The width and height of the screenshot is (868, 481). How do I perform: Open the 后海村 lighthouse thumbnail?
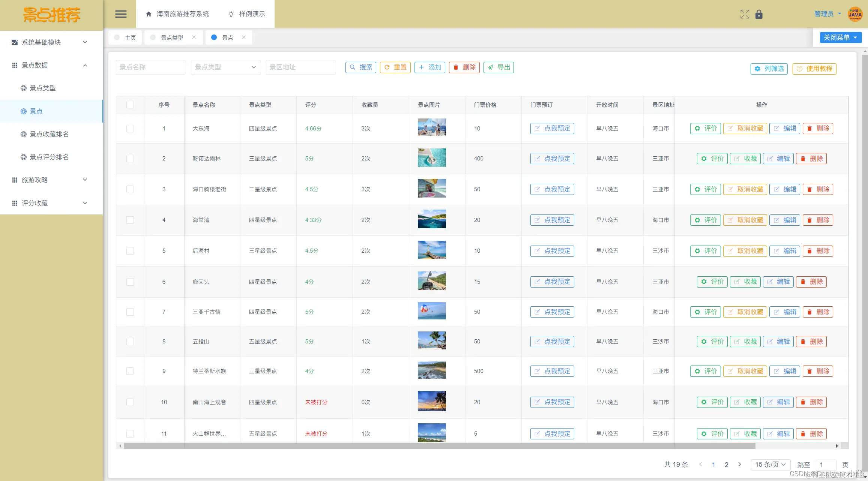tap(432, 250)
